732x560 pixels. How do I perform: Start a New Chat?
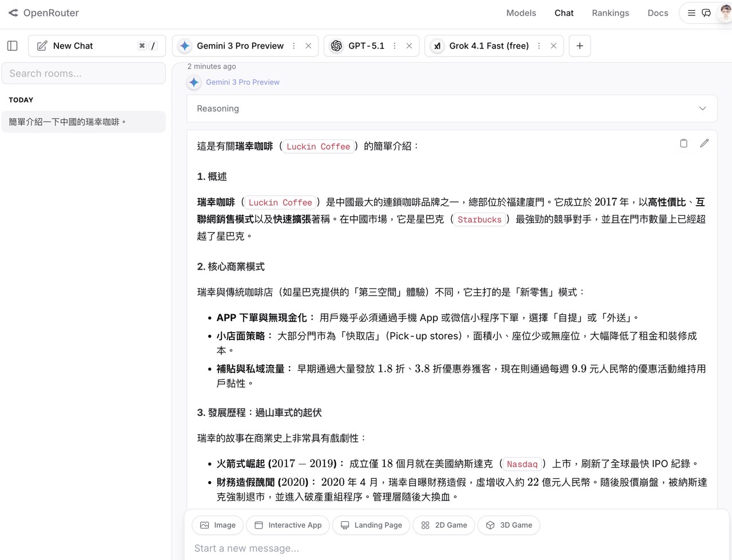tap(73, 46)
